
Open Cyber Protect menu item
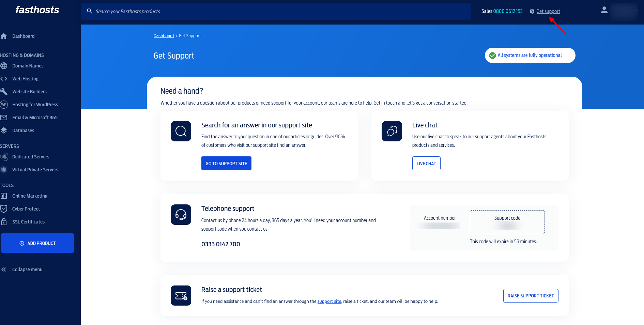point(26,209)
